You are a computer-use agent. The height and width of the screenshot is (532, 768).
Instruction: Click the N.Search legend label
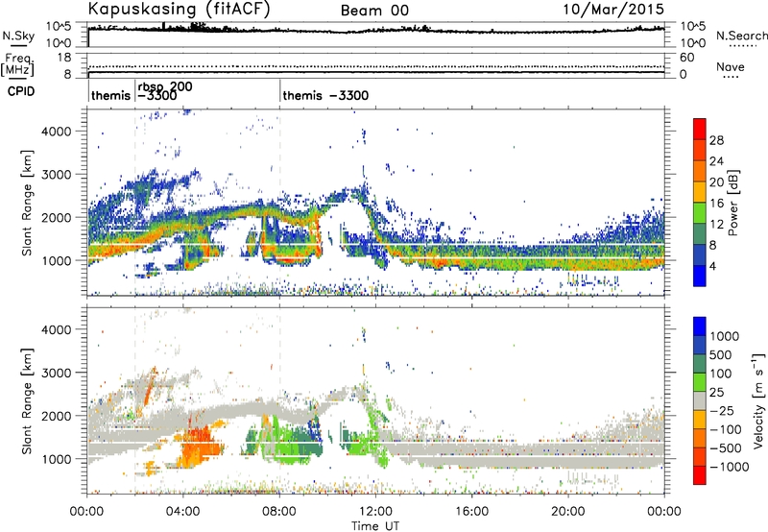pos(742,36)
